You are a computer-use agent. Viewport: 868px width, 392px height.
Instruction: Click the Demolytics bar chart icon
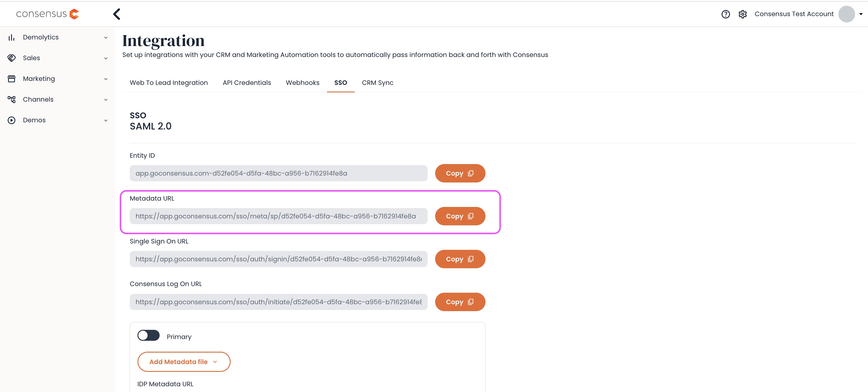click(x=12, y=37)
